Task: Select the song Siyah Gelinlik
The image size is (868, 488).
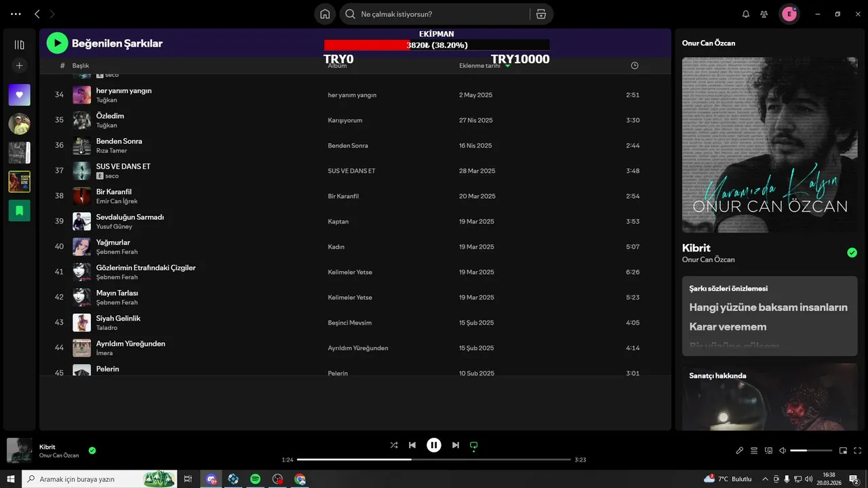Action: tap(119, 318)
